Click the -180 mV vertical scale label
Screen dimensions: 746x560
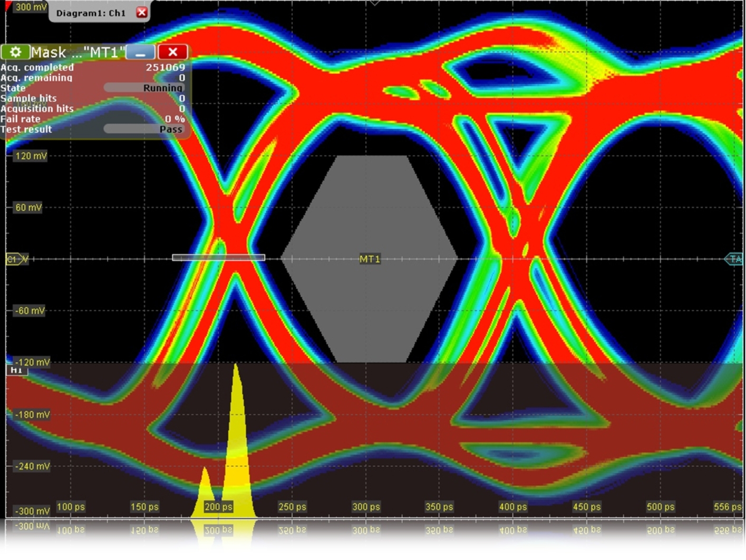coord(32,415)
